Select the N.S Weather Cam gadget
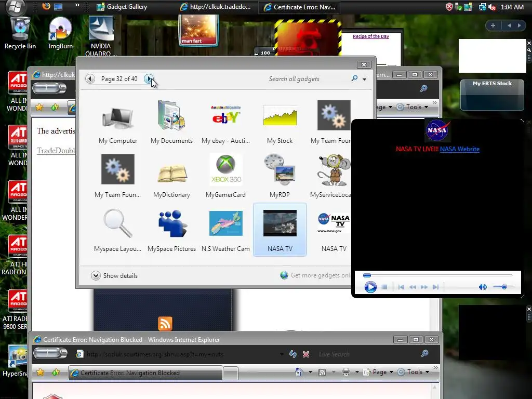Screen dimensions: 532x399 [x=225, y=230]
